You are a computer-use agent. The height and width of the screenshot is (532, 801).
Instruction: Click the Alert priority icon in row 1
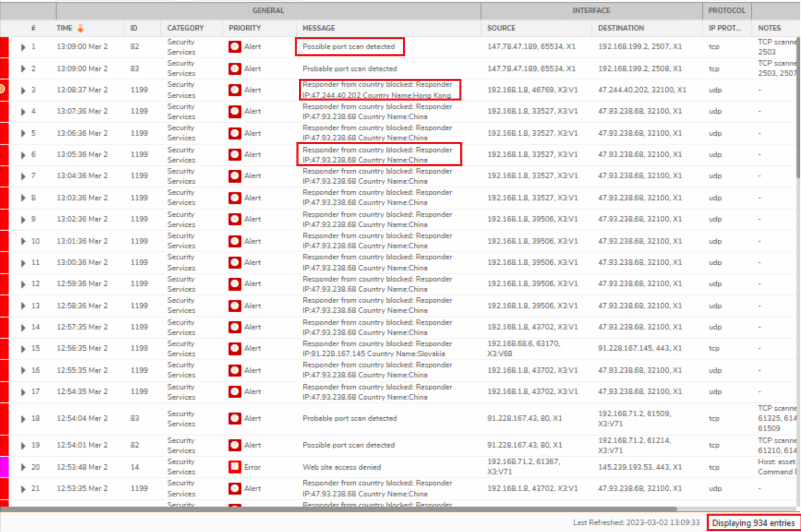tap(234, 47)
